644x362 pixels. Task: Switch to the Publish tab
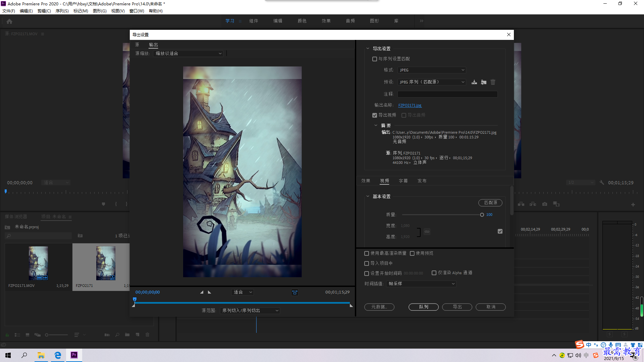click(422, 181)
